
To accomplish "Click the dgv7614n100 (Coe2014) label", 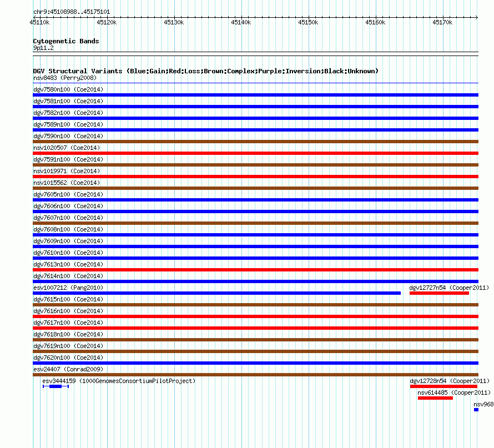I will pyautogui.click(x=68, y=276).
